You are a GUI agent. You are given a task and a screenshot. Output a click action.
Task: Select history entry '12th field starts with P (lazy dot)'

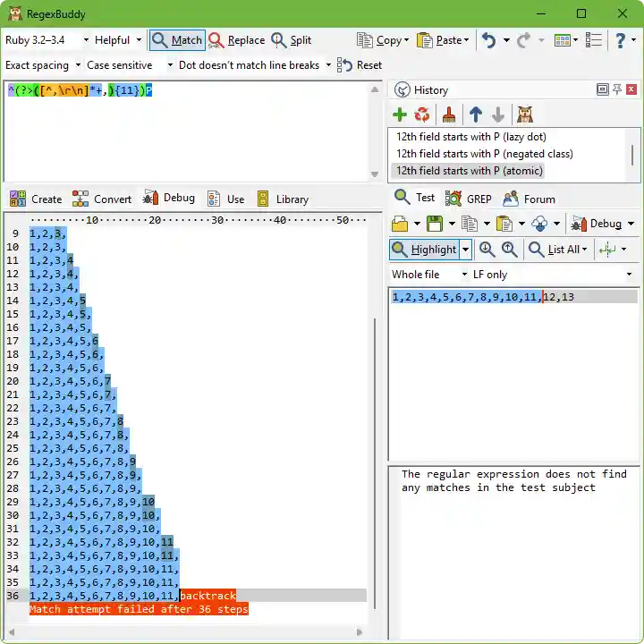(471, 137)
